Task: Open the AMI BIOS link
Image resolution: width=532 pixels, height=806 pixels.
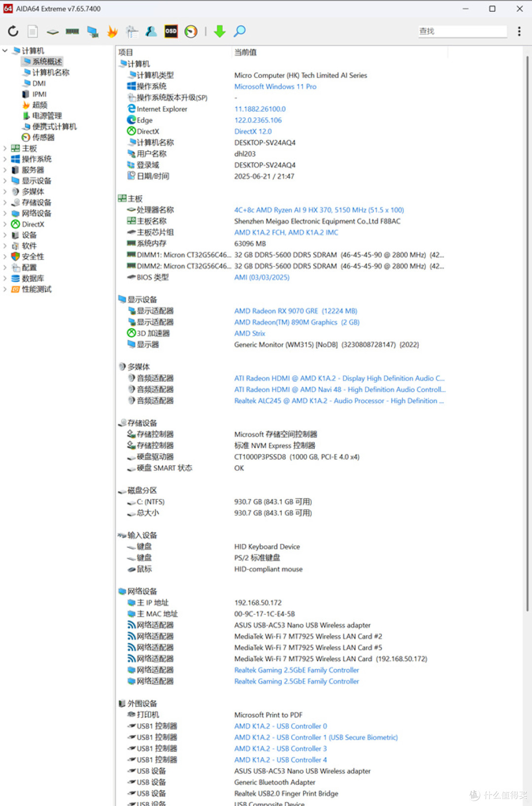Action: point(262,277)
